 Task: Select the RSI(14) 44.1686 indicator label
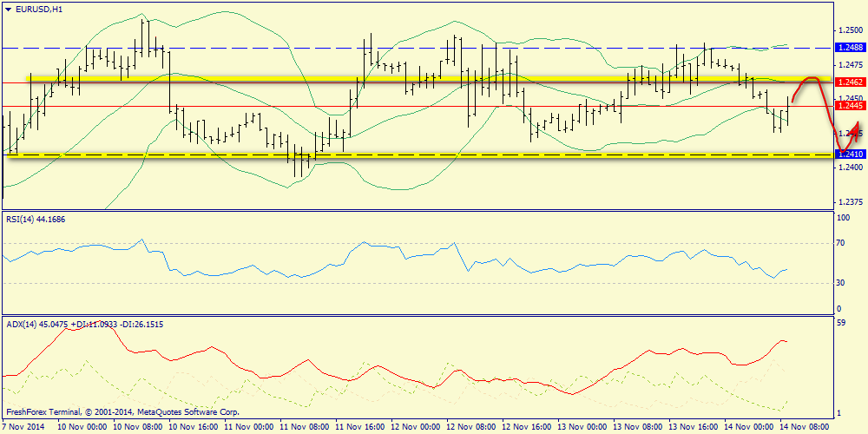tap(34, 220)
